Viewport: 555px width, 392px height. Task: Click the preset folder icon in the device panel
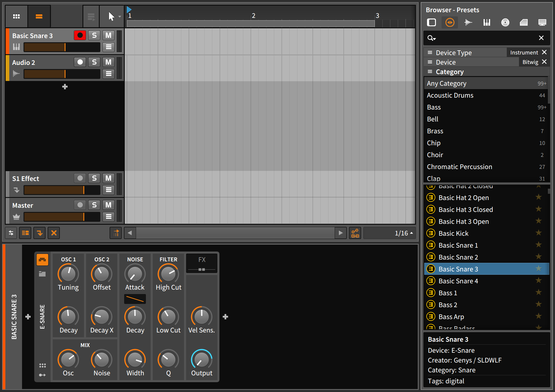42,274
